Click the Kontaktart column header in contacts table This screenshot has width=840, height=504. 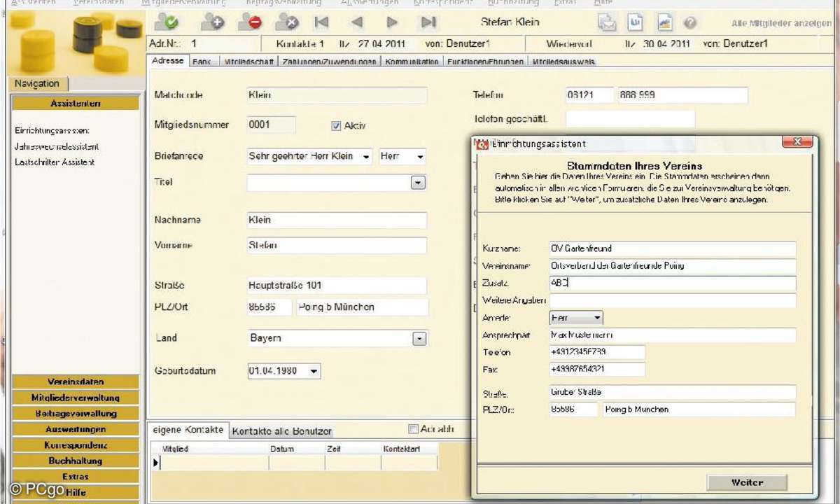pos(409,449)
